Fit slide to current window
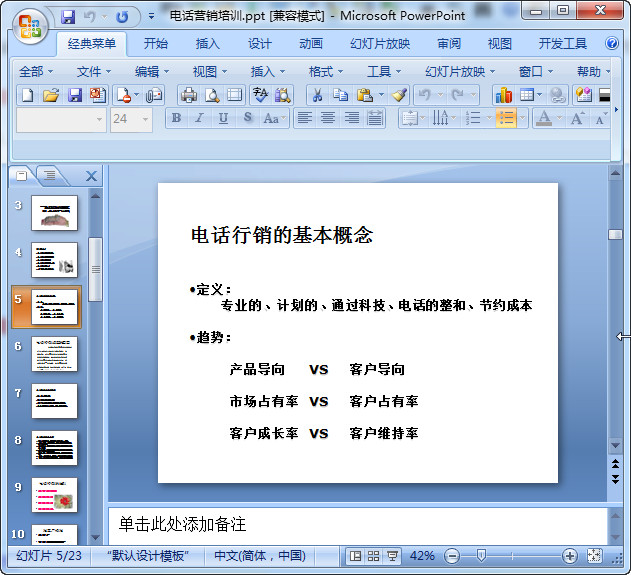Image resolution: width=631 pixels, height=575 pixels. click(594, 556)
